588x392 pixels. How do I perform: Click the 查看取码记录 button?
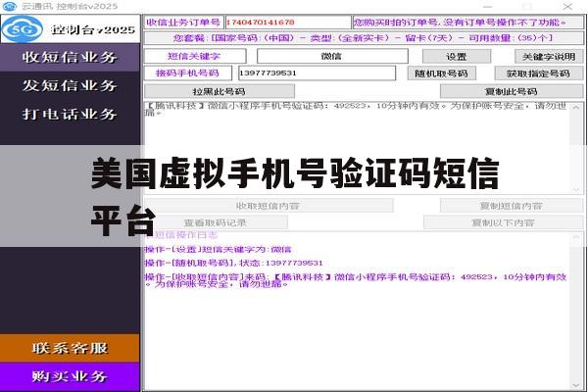click(x=216, y=222)
